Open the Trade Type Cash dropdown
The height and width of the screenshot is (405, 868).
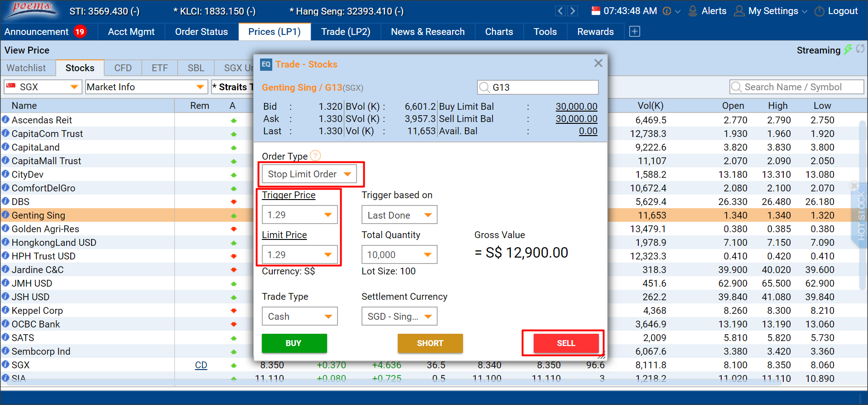[x=299, y=317]
